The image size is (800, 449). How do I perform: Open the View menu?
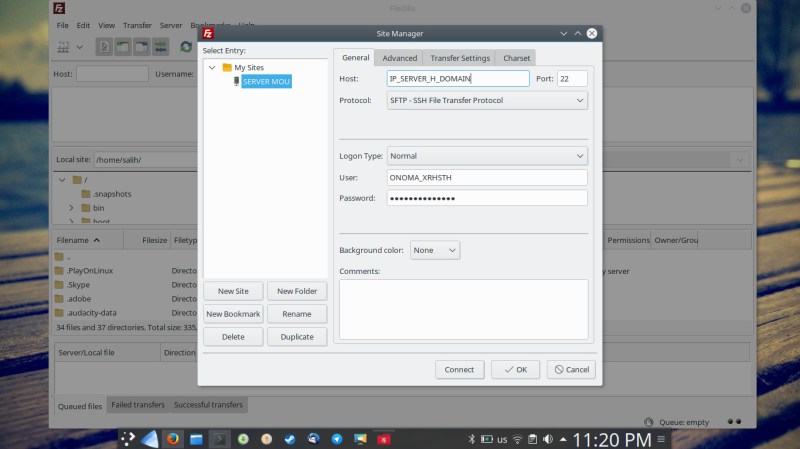(107, 25)
